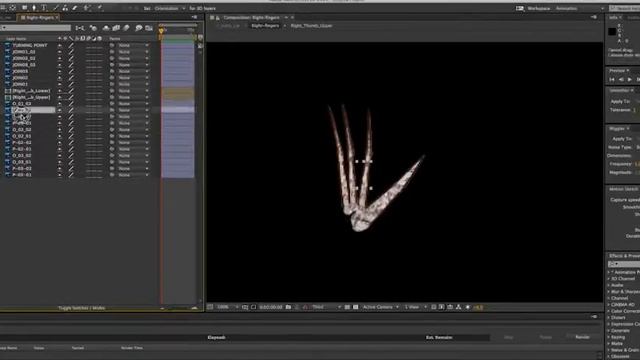Click the Effects & Presets search field

pos(624,264)
